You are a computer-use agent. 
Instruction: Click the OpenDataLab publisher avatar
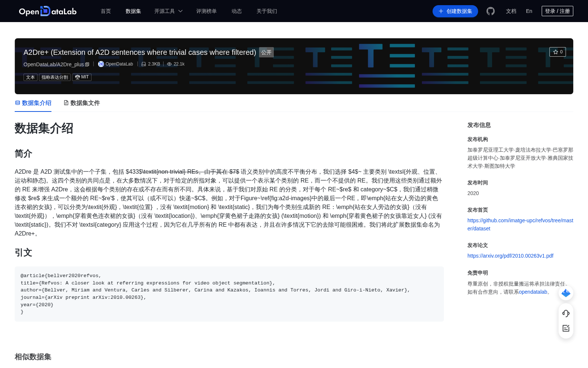[x=101, y=64]
